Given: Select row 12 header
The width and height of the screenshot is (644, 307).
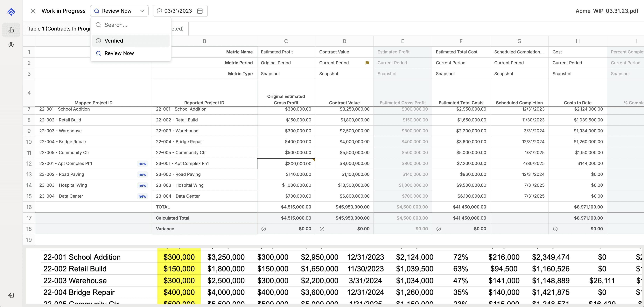Looking at the screenshot, I should (29, 164).
